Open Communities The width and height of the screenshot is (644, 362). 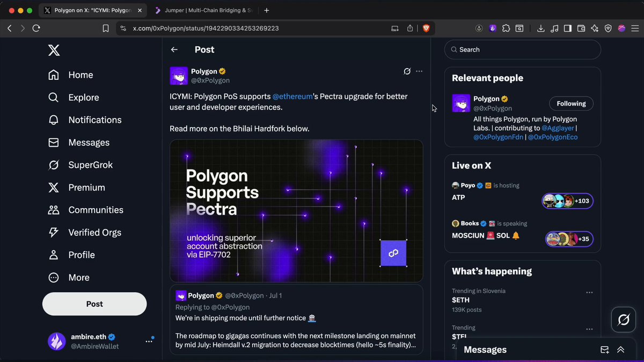86,210
